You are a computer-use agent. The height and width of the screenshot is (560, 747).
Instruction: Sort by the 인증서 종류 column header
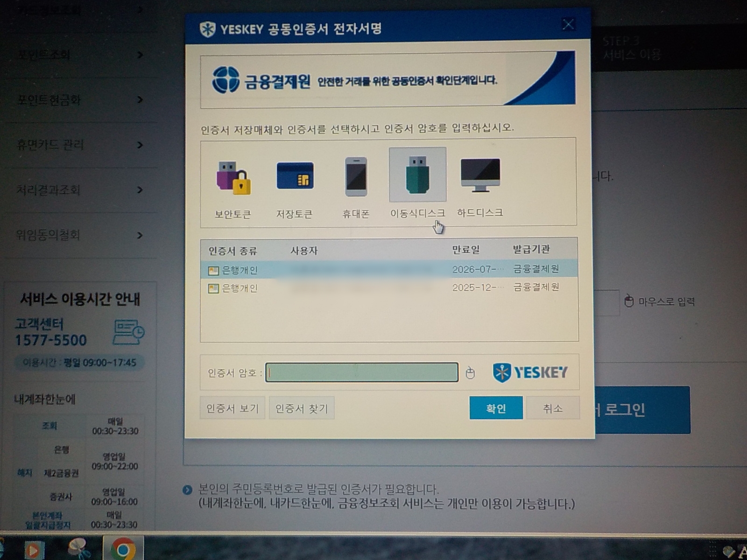click(233, 251)
